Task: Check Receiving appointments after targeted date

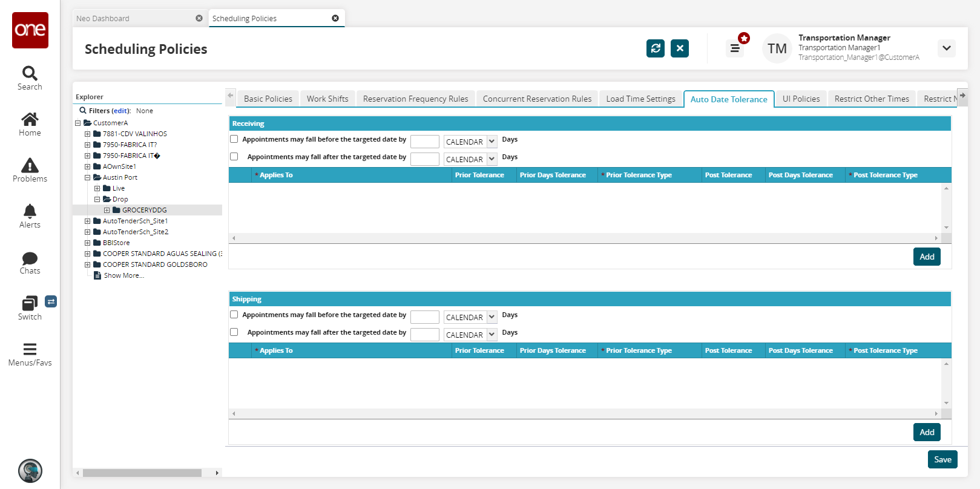Action: tap(234, 157)
